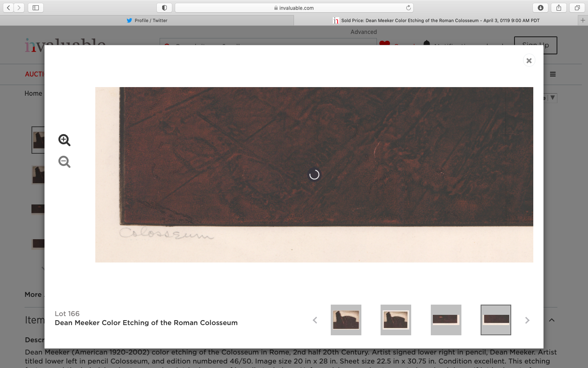588x368 pixels.
Task: Open the Advanced search link
Action: pos(363,31)
